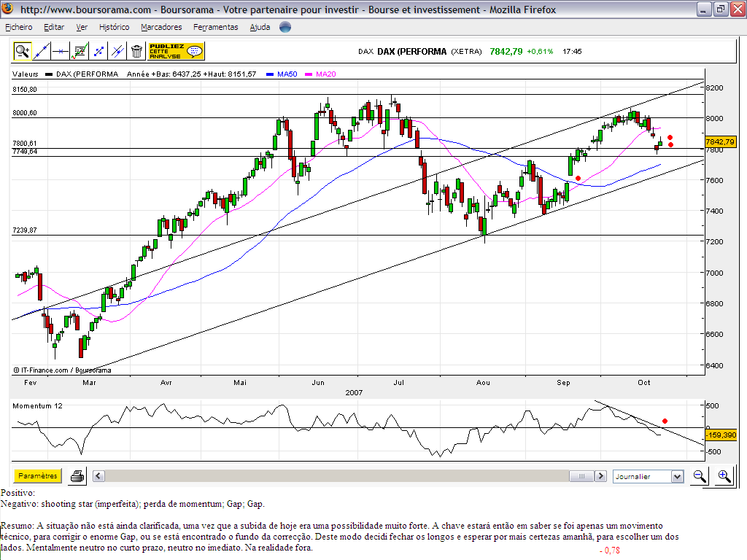747x560 pixels.
Task: Select the horizontal line drawing tool
Action: click(61, 51)
